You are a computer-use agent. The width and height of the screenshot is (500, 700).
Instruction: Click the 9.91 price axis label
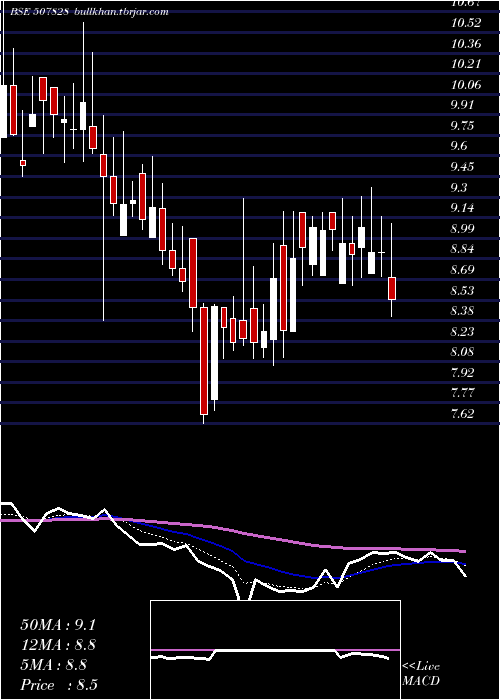pos(462,105)
